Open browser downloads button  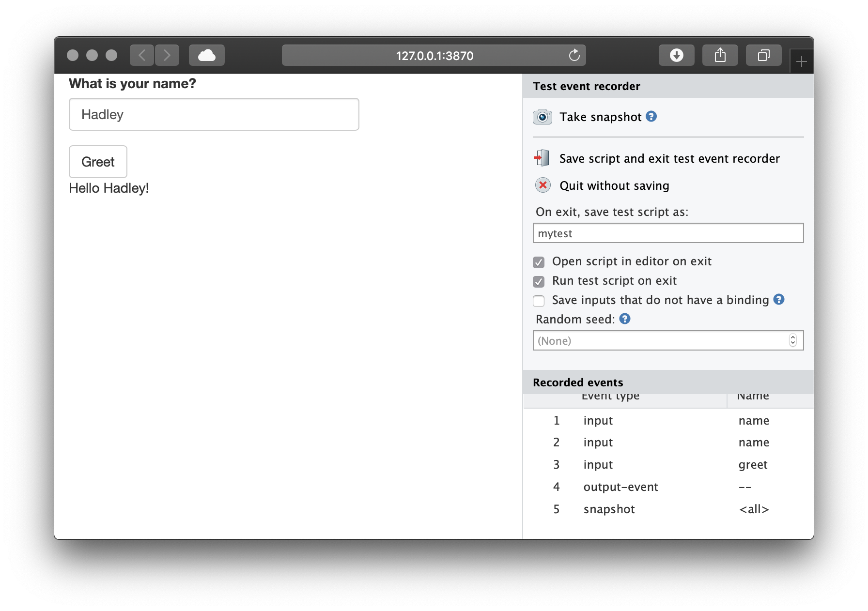tap(676, 55)
